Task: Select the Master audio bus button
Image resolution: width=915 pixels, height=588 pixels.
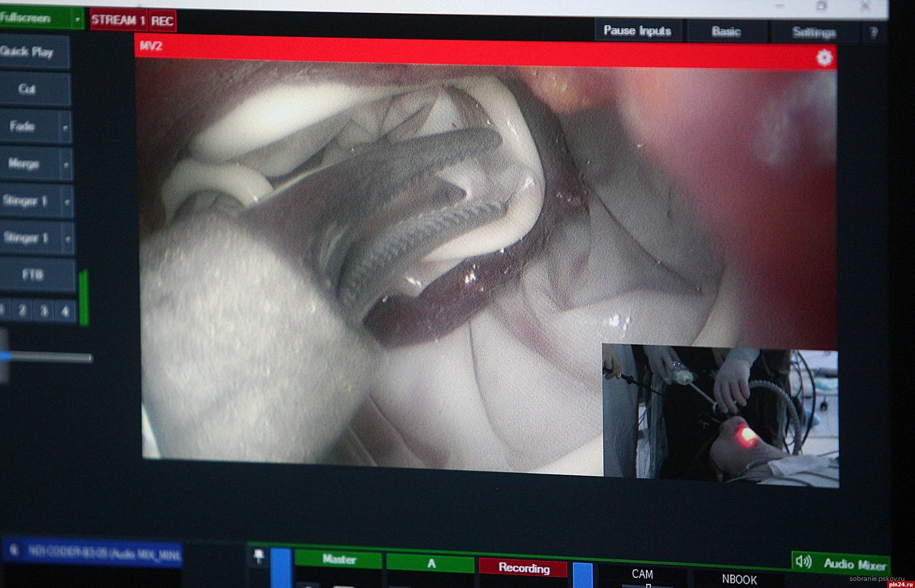Action: click(339, 560)
